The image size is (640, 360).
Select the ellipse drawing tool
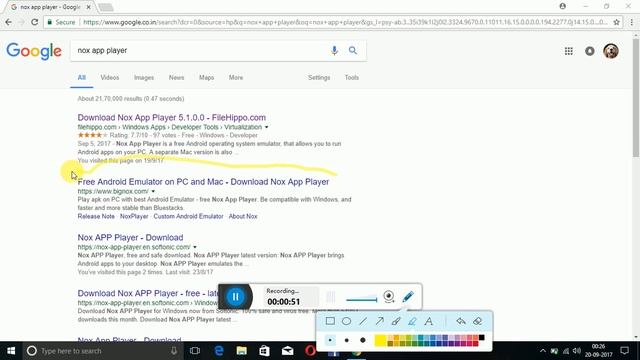(347, 321)
